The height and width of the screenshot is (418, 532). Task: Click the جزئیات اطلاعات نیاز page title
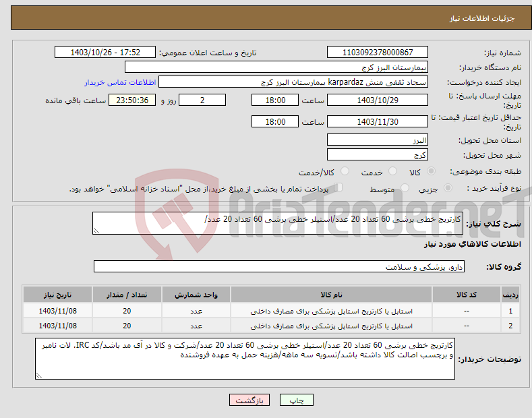pyautogui.click(x=482, y=18)
